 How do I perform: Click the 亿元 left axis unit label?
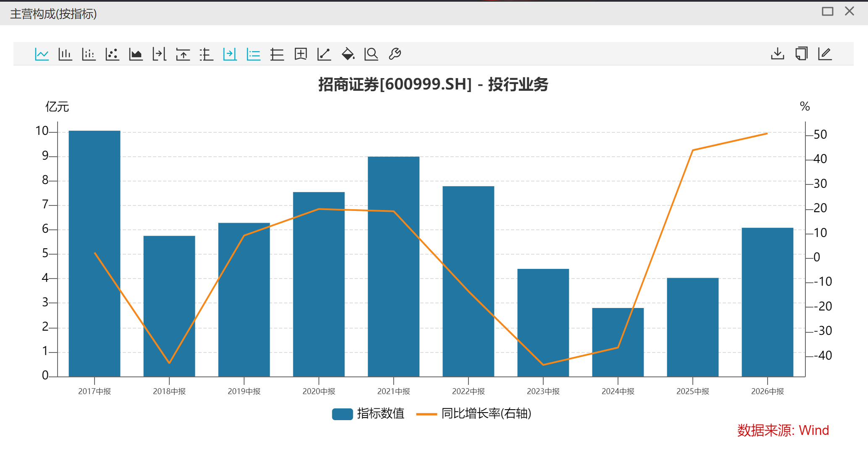pyautogui.click(x=57, y=107)
